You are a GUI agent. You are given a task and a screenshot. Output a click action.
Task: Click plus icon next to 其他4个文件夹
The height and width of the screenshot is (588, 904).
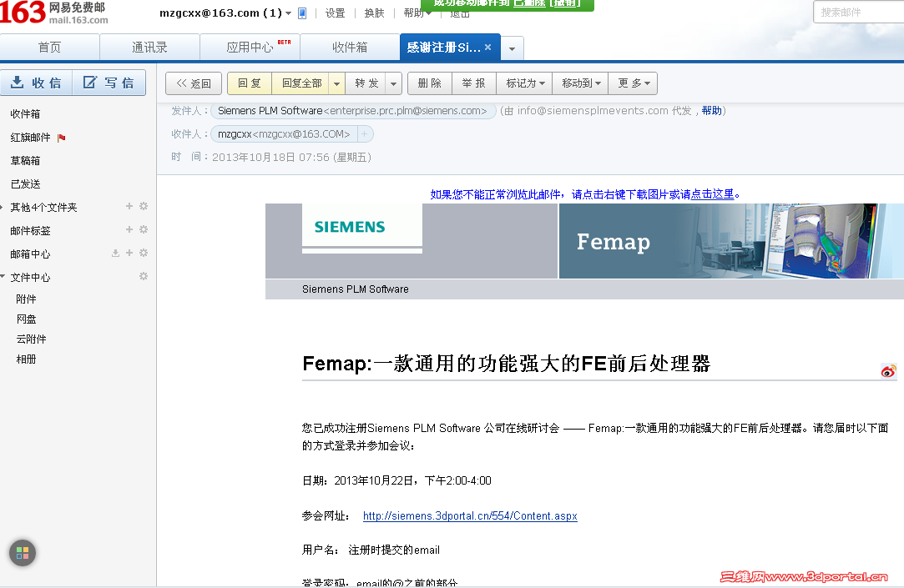pos(129,206)
